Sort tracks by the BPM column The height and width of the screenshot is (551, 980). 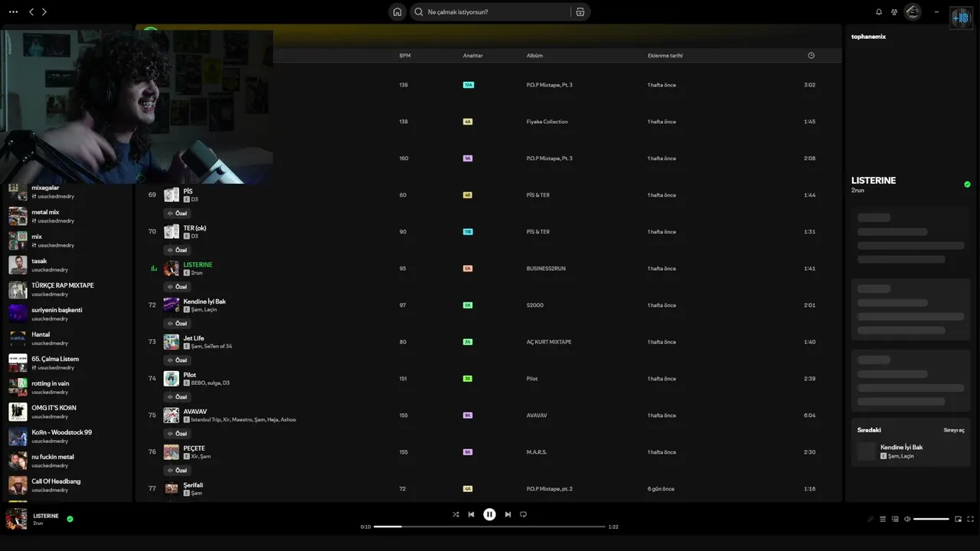click(x=405, y=56)
